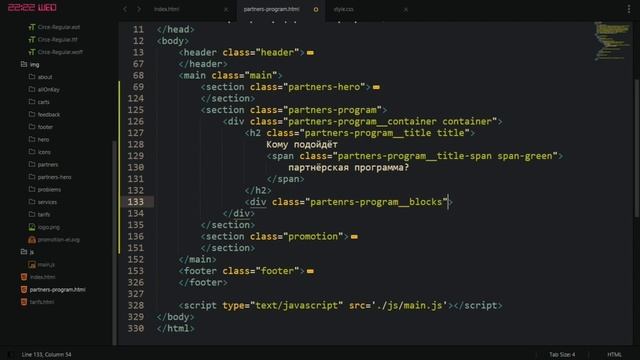
Task: Click the Circe-Regular.ttf font type icon
Action: 31,40
